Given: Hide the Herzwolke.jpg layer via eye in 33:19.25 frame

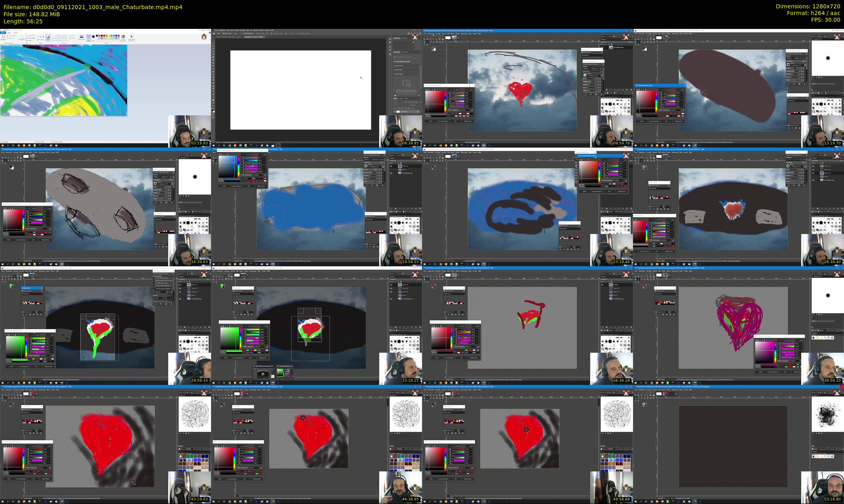Looking at the screenshot, I should 391,299.
